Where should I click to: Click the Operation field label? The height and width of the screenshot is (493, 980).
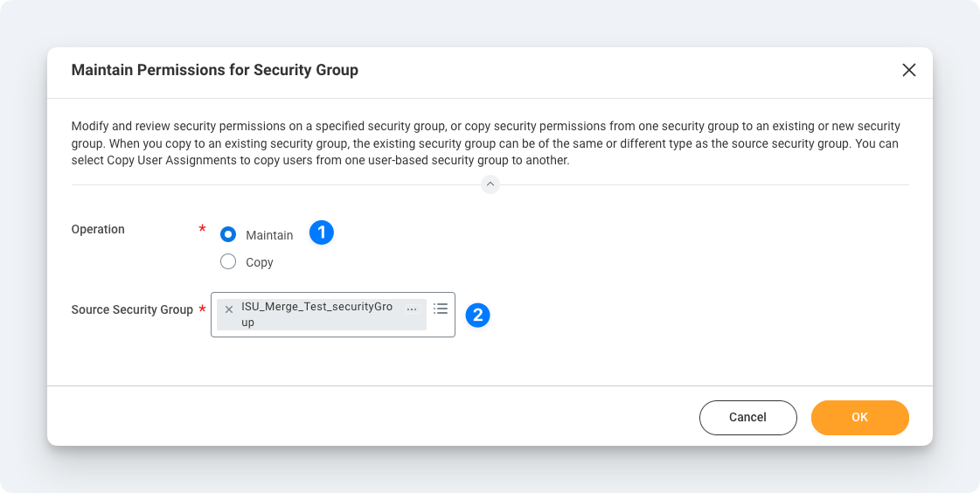coord(98,229)
